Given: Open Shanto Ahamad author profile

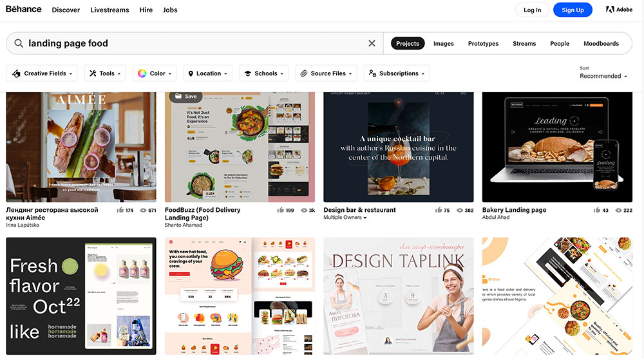Looking at the screenshot, I should coord(183,225).
